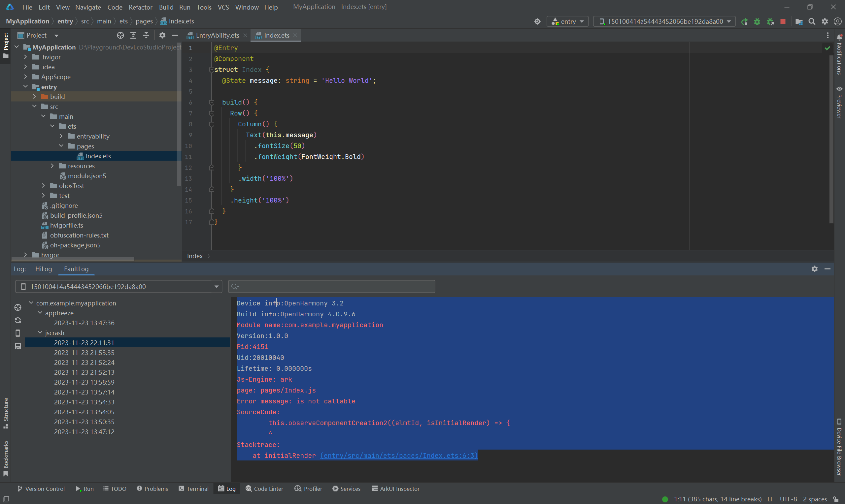Screen dimensions: 845x504
Task: Toggle tool window bars icon at bottom-left corner
Action: click(x=6, y=499)
